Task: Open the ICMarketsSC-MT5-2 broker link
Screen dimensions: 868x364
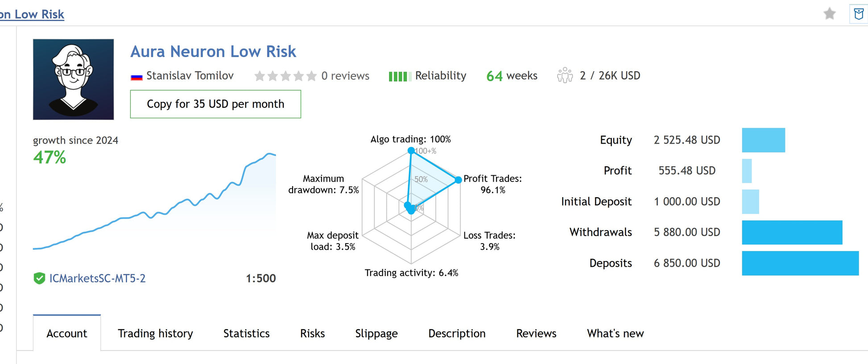Action: click(97, 278)
